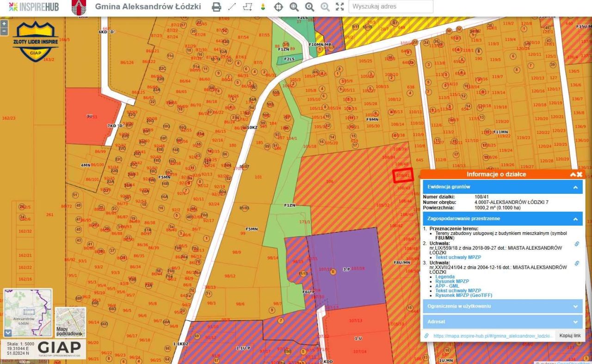Click the F8U/MN zone label on the map
The height and width of the screenshot is (364, 592).
(402, 262)
